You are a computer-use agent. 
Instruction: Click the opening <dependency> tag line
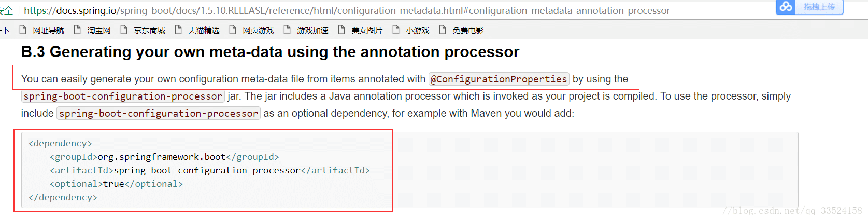click(x=60, y=143)
